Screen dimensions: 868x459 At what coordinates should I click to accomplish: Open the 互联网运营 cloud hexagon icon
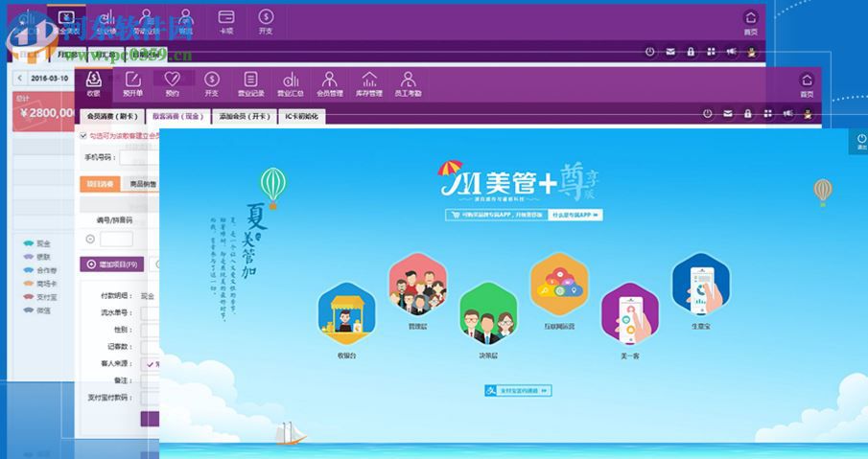559,283
